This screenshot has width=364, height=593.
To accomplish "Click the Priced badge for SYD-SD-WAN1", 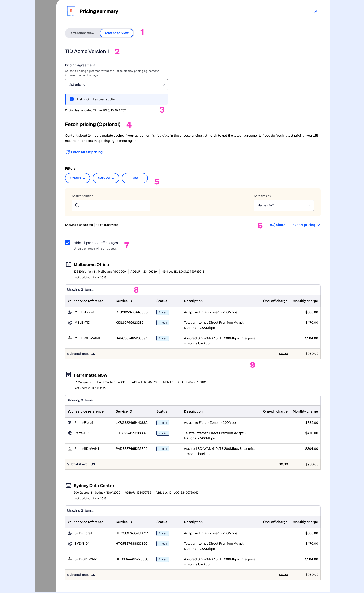I will pyautogui.click(x=163, y=559).
